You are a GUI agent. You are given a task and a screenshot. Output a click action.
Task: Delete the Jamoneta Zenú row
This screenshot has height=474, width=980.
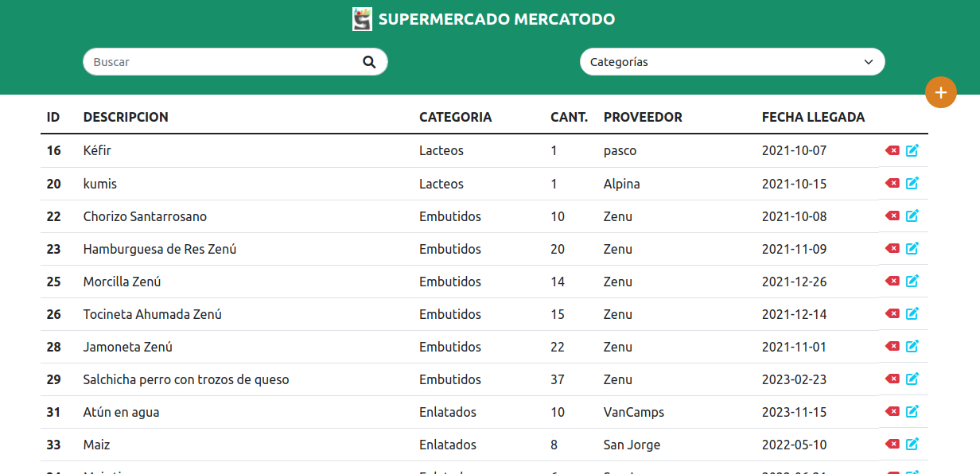(x=892, y=346)
